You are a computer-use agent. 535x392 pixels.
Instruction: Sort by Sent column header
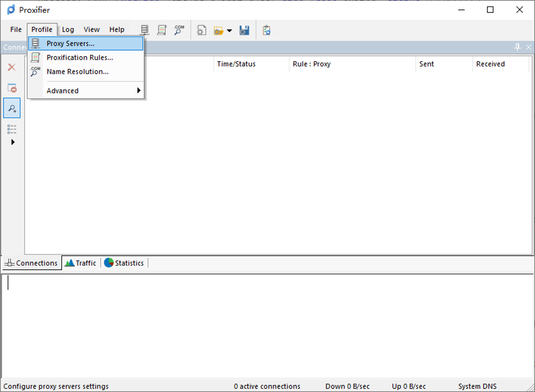(x=444, y=64)
